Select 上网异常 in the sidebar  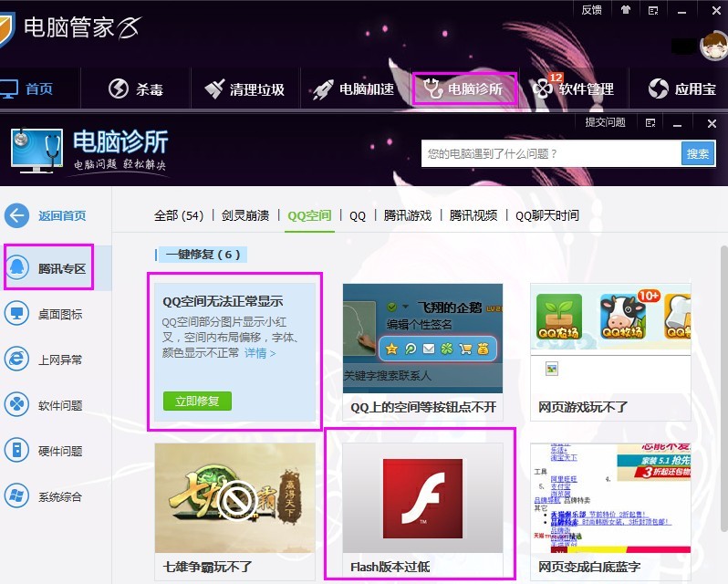tap(43, 360)
